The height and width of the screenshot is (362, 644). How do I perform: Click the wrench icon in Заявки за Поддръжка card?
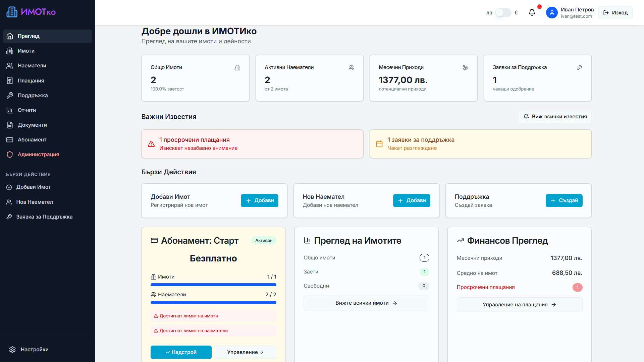point(580,68)
